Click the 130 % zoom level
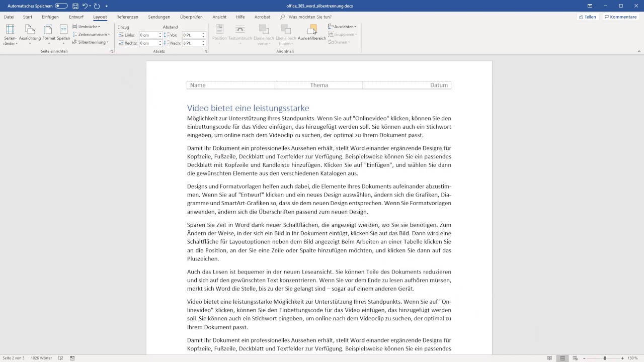Viewport: 644px width, 362px height. (633, 358)
